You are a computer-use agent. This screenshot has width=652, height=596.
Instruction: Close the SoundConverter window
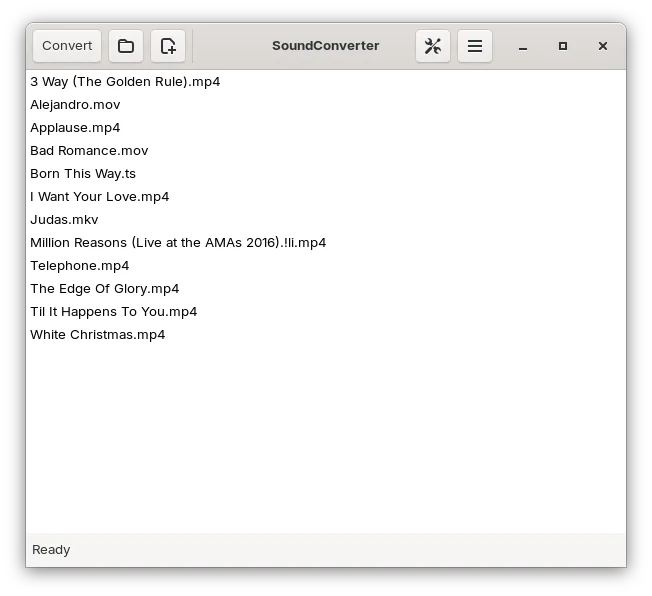coord(603,46)
